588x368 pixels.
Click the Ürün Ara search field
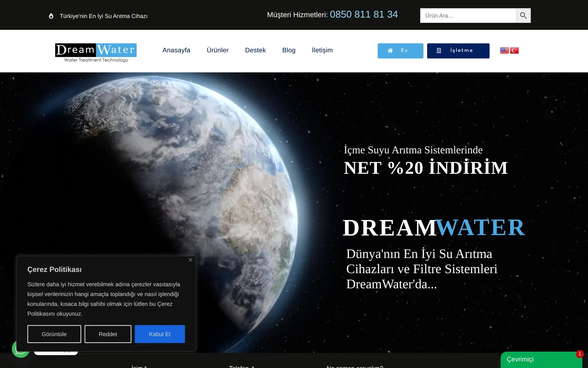pos(468,16)
